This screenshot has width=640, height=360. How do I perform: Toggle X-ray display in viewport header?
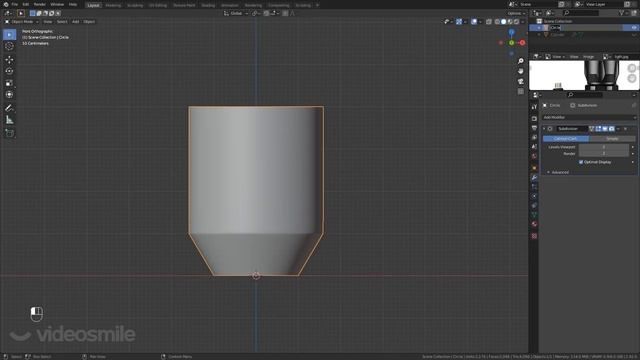click(489, 22)
